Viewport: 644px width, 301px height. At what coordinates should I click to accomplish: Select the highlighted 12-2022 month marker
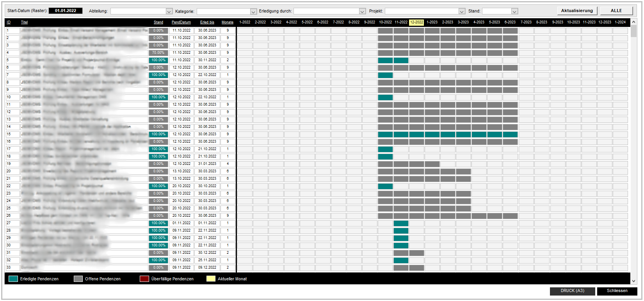pos(416,22)
